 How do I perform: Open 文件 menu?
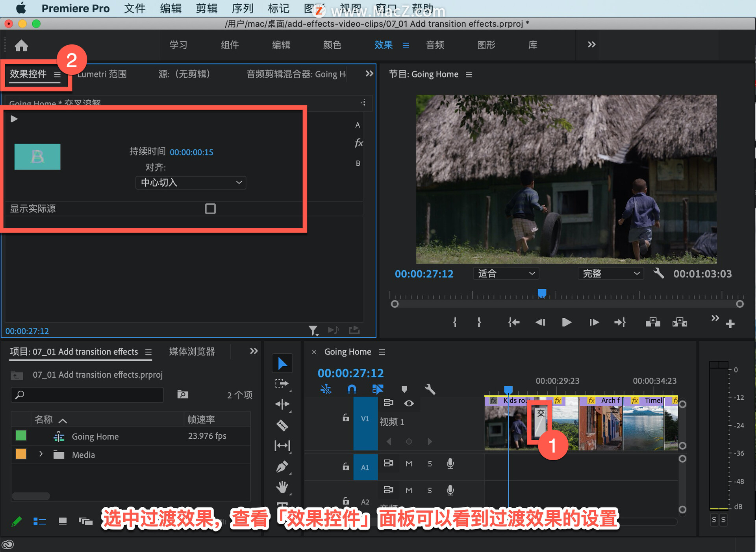135,8
